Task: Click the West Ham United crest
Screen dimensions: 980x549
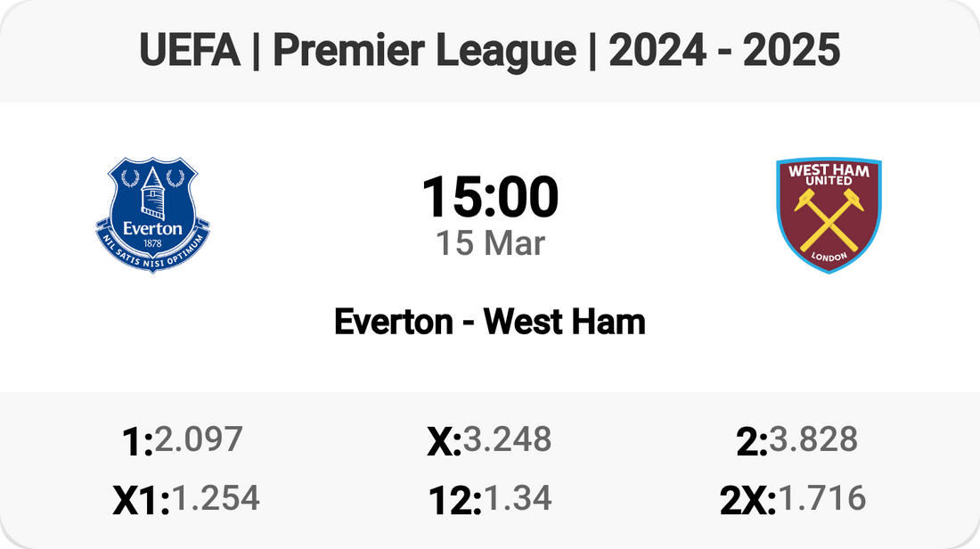Action: [828, 215]
